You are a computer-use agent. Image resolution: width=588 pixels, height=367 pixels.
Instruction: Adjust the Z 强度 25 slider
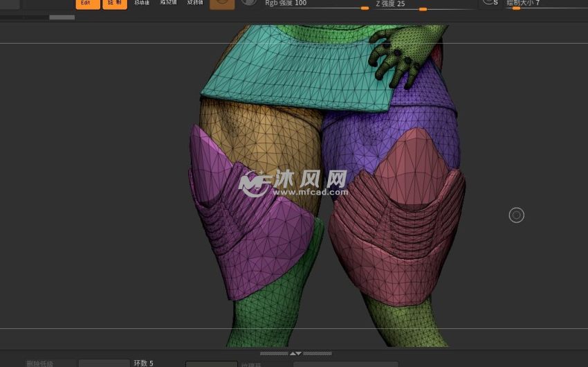pos(425,4)
